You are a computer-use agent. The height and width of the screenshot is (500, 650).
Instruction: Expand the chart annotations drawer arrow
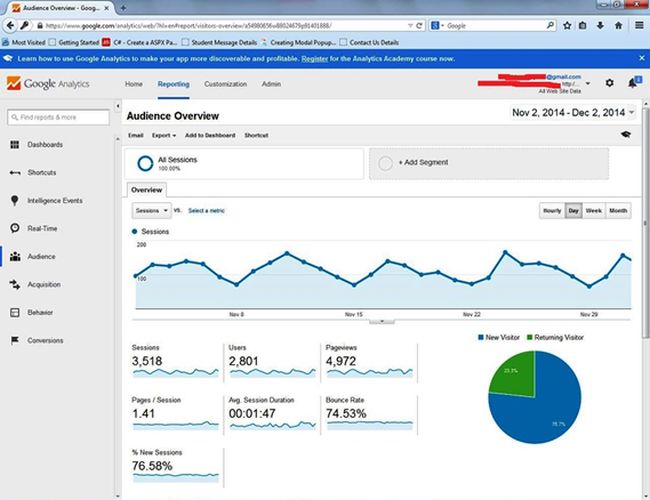382,321
